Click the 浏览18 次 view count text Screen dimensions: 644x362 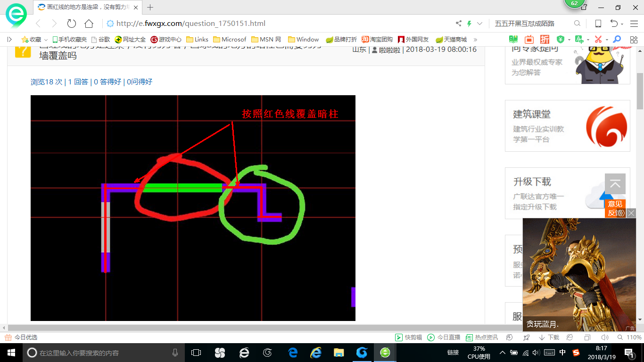click(x=46, y=82)
